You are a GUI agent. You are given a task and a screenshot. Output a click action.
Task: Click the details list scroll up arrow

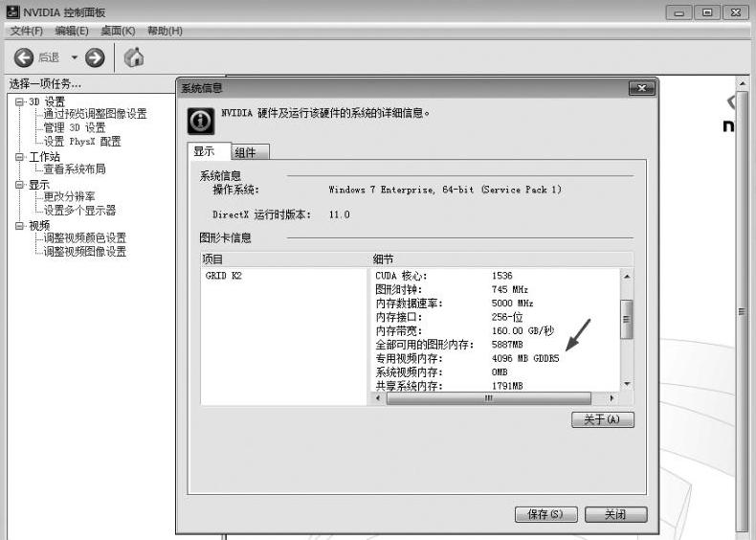coord(626,277)
